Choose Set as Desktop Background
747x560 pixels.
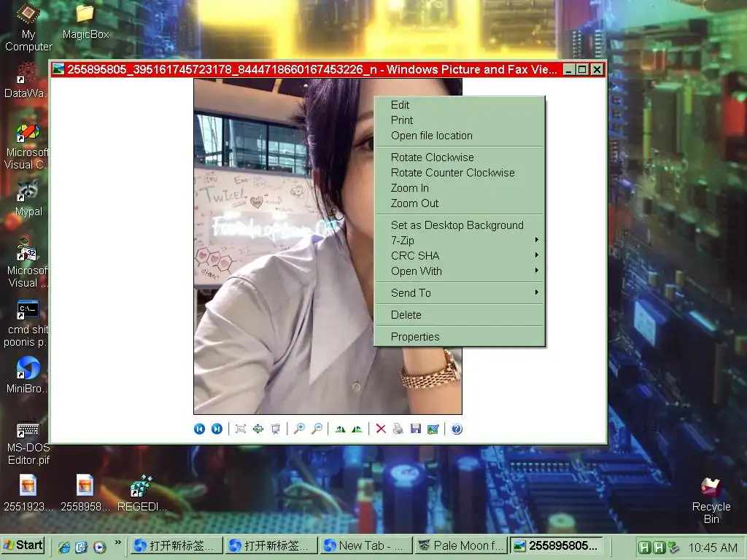460,225
